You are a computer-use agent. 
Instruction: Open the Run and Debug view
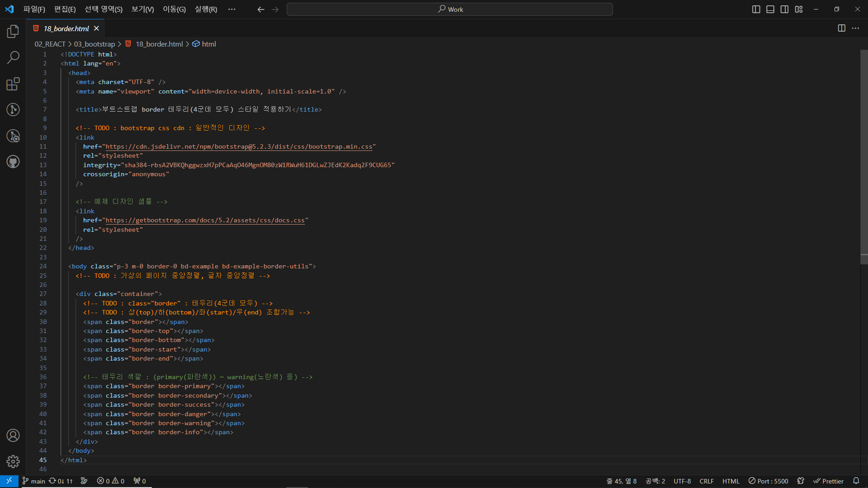pos(13,136)
